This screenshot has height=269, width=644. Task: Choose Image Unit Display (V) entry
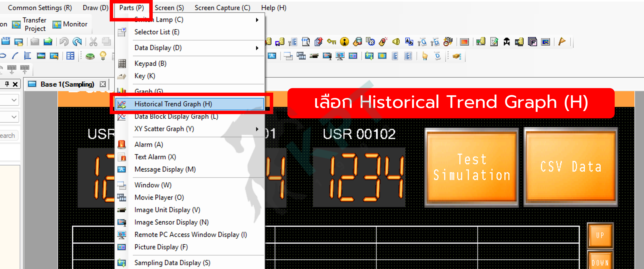tap(190, 210)
